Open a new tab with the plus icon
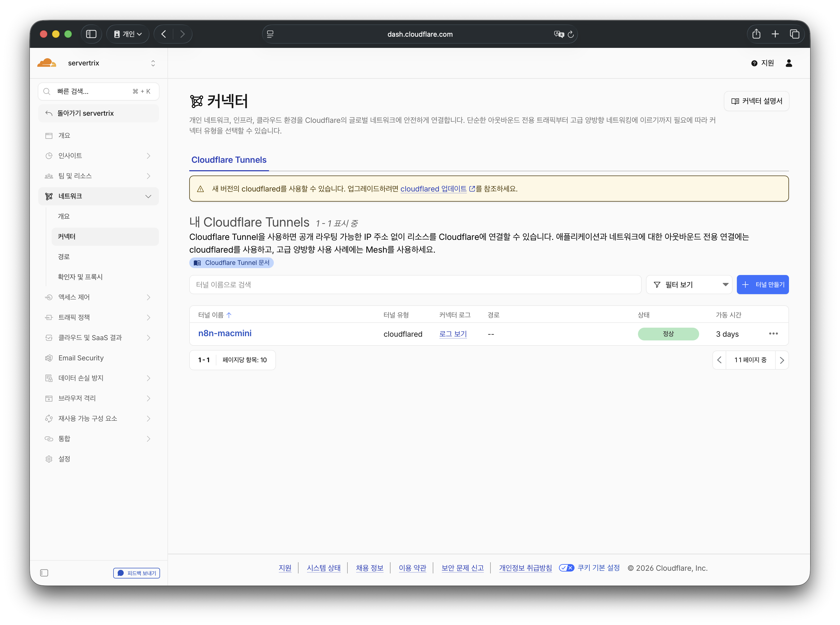 point(775,34)
